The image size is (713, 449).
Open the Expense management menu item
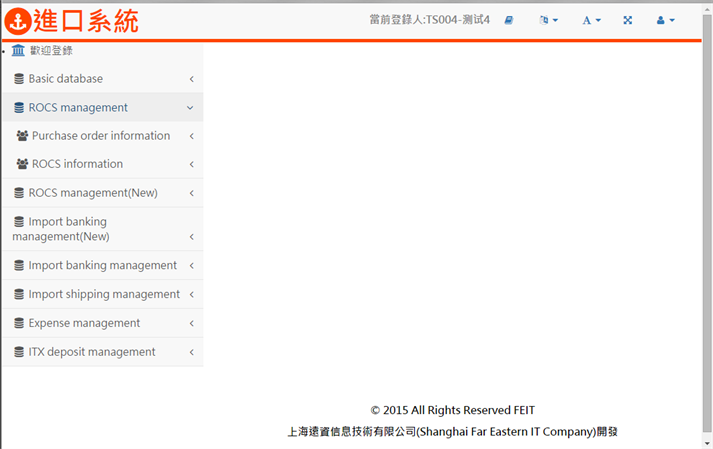pos(84,323)
